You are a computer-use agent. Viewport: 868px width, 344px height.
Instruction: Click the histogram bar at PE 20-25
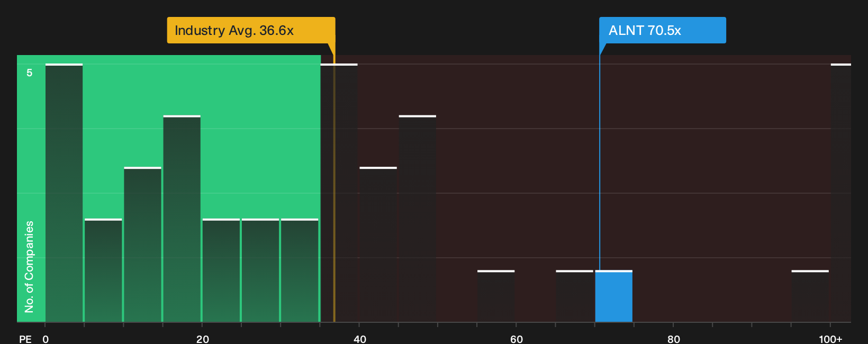point(221,270)
